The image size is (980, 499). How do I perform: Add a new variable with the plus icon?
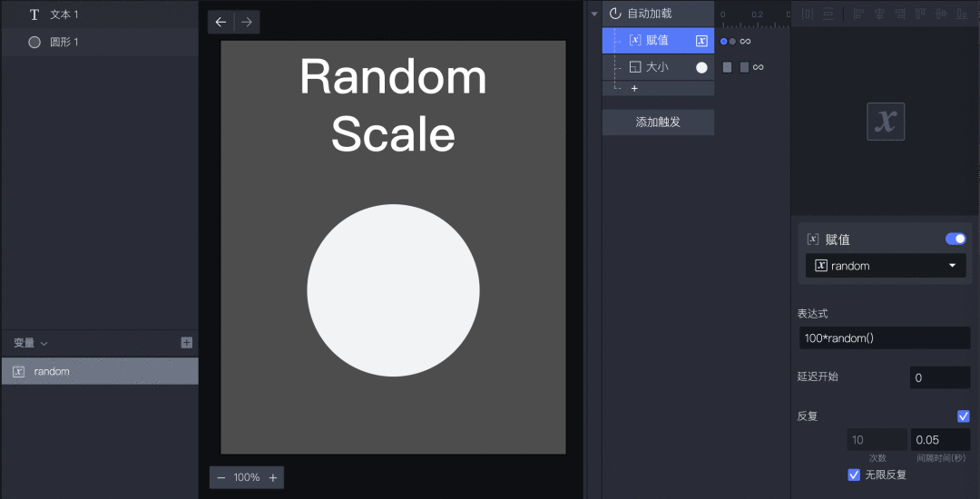point(187,342)
